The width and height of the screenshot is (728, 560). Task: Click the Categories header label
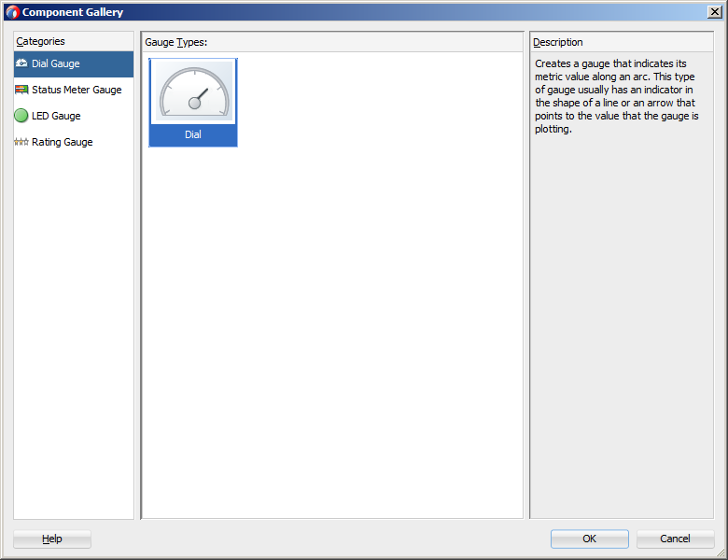click(x=40, y=41)
